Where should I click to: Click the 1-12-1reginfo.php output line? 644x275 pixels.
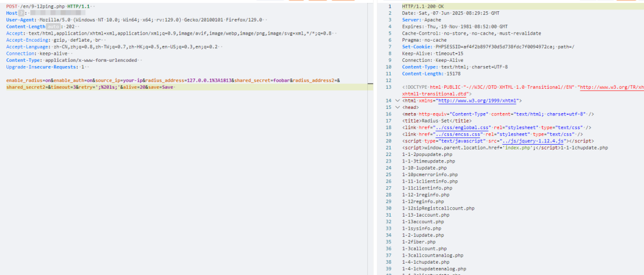click(426, 195)
